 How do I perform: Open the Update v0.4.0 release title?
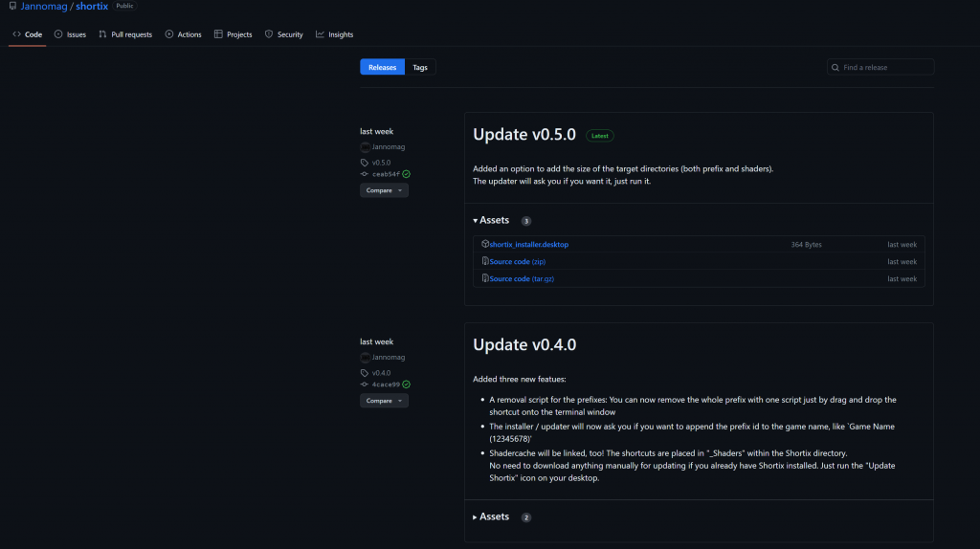[524, 344]
